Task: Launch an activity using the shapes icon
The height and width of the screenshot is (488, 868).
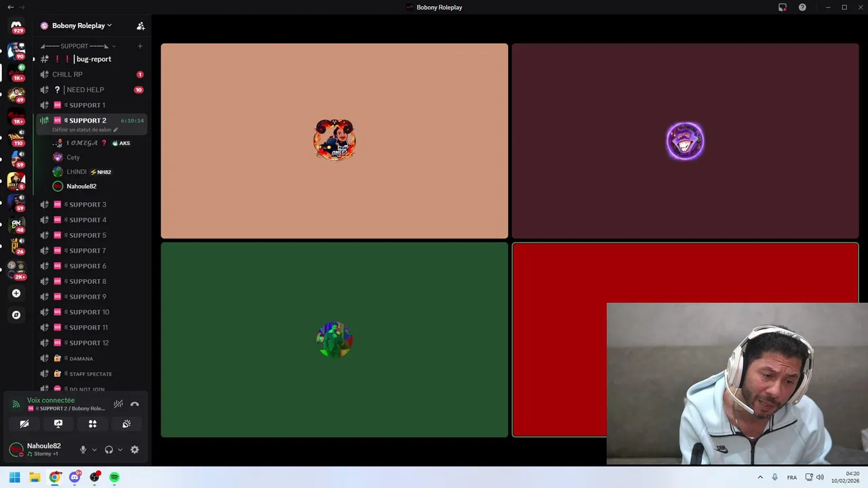Action: coord(93,424)
